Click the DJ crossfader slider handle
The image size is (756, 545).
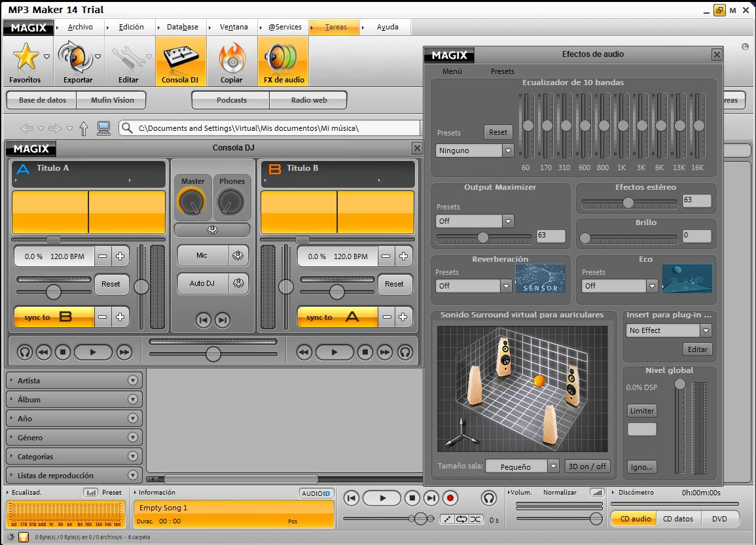coord(213,354)
